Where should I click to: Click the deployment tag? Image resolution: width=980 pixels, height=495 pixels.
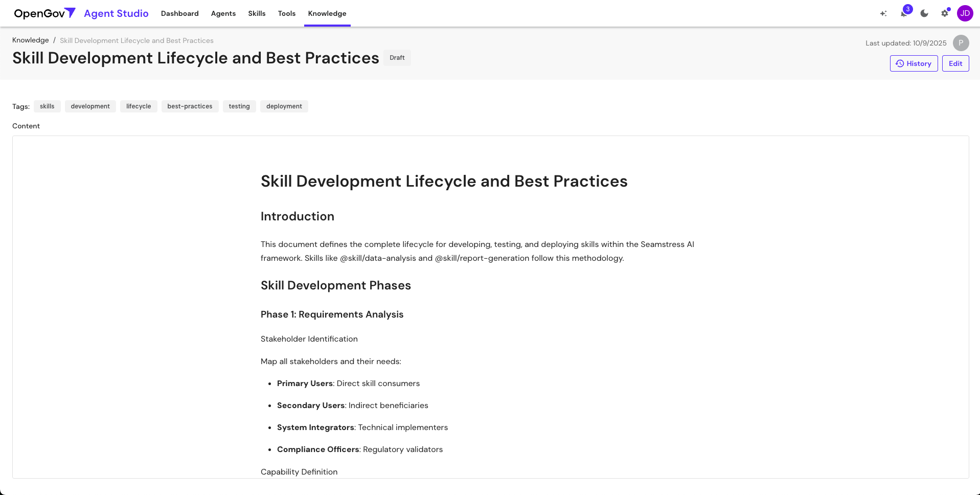click(284, 106)
